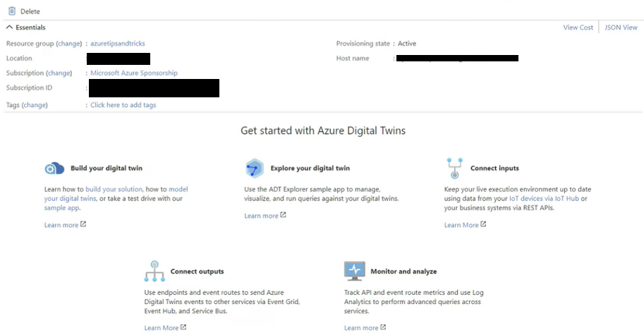This screenshot has width=644, height=335.
Task: Open the azuretipsandtricks resource group
Action: click(118, 44)
